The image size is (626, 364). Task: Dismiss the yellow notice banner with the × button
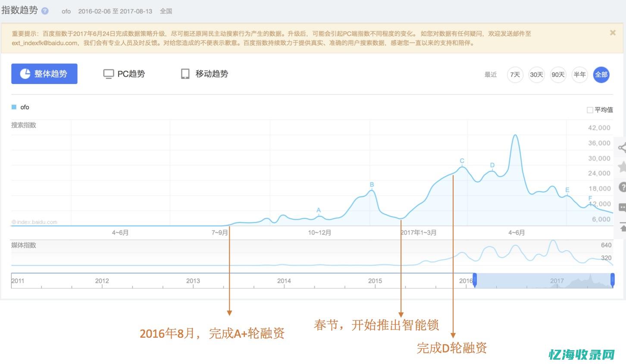click(612, 32)
